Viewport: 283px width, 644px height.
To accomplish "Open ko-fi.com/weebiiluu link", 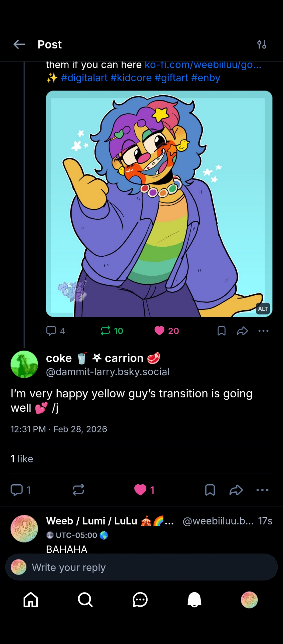I will 203,65.
